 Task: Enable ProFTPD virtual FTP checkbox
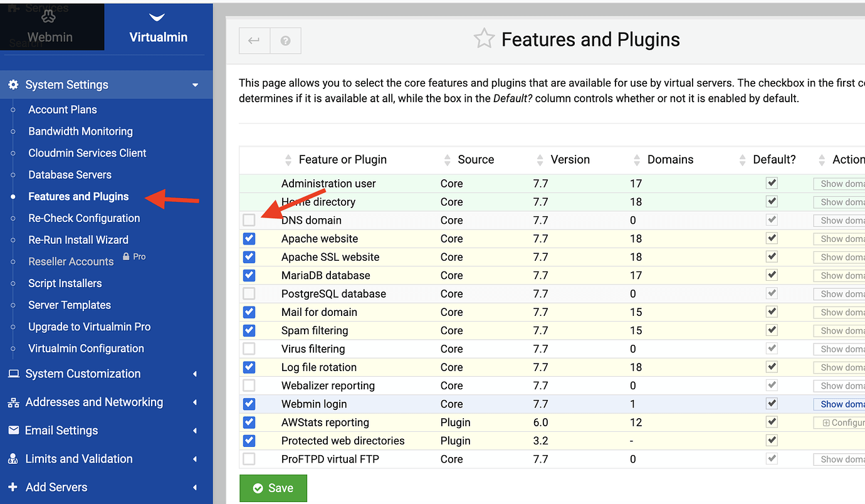(249, 459)
